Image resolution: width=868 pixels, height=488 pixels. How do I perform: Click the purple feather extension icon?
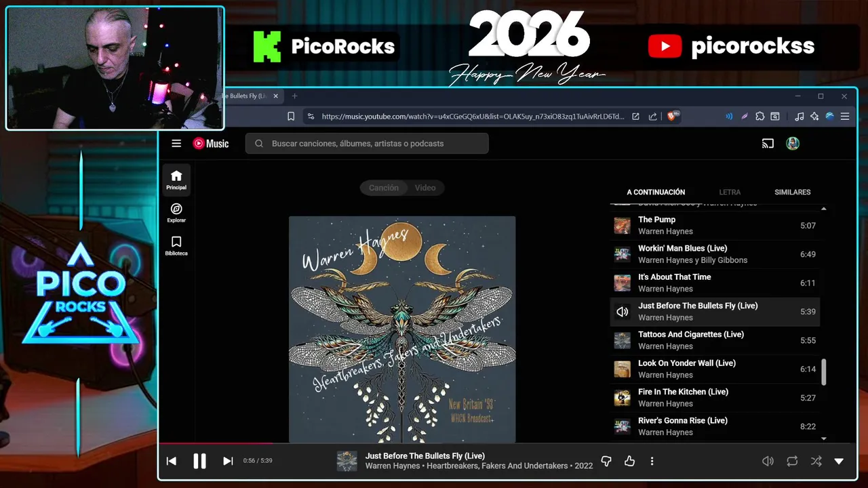pyautogui.click(x=745, y=117)
